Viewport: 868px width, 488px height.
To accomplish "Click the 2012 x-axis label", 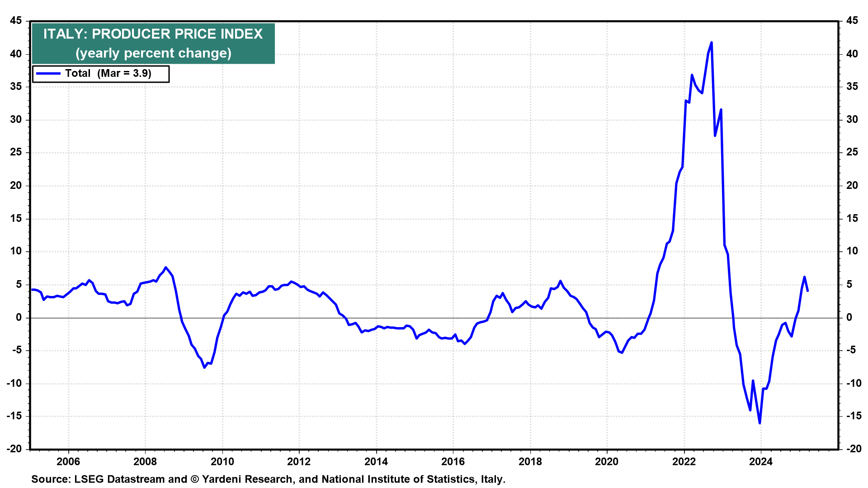I will [299, 461].
